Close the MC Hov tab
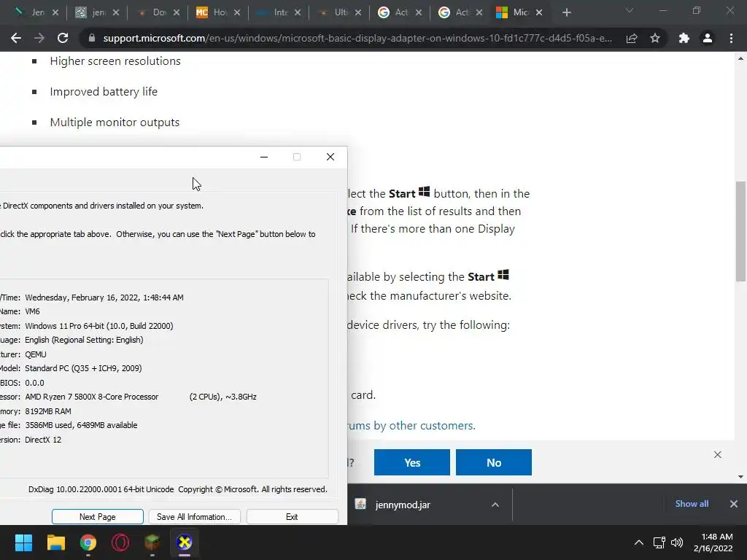The image size is (747, 560). pos(237,12)
